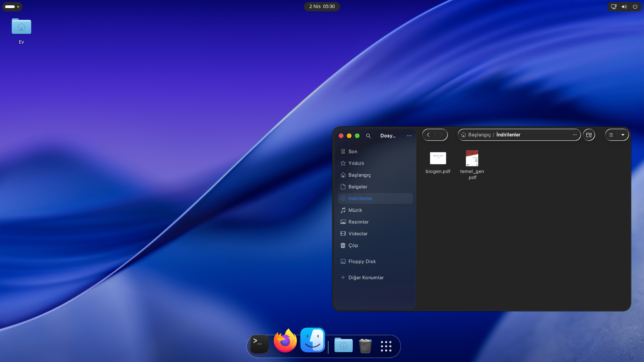Click the volume icon in top bar
The height and width of the screenshot is (362, 644).
624,6
